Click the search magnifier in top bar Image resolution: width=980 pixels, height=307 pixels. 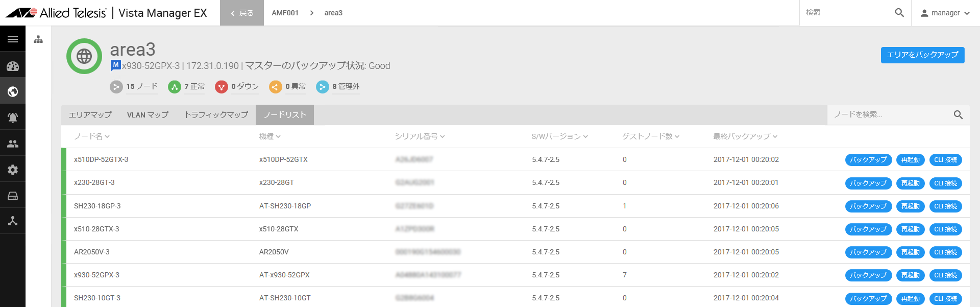(899, 13)
